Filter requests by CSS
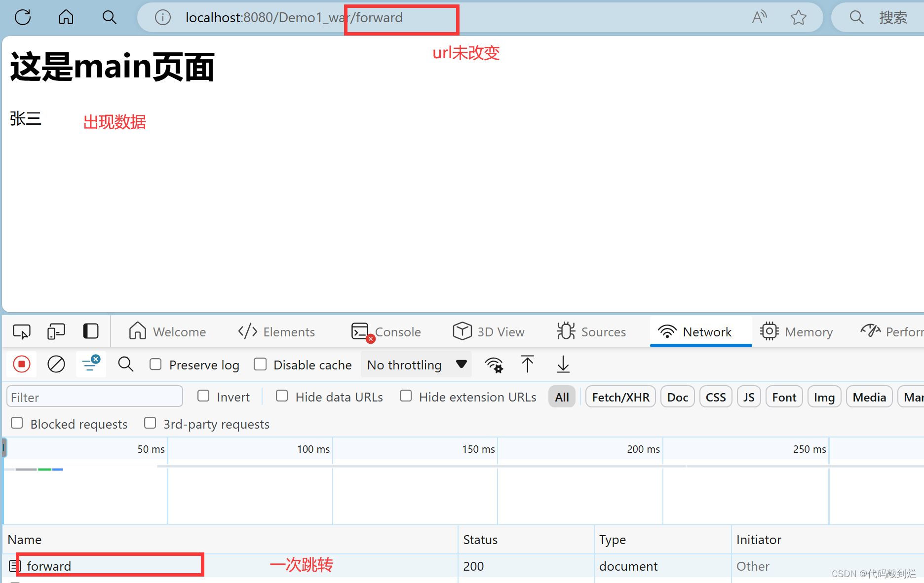This screenshot has width=924, height=583. tap(715, 397)
